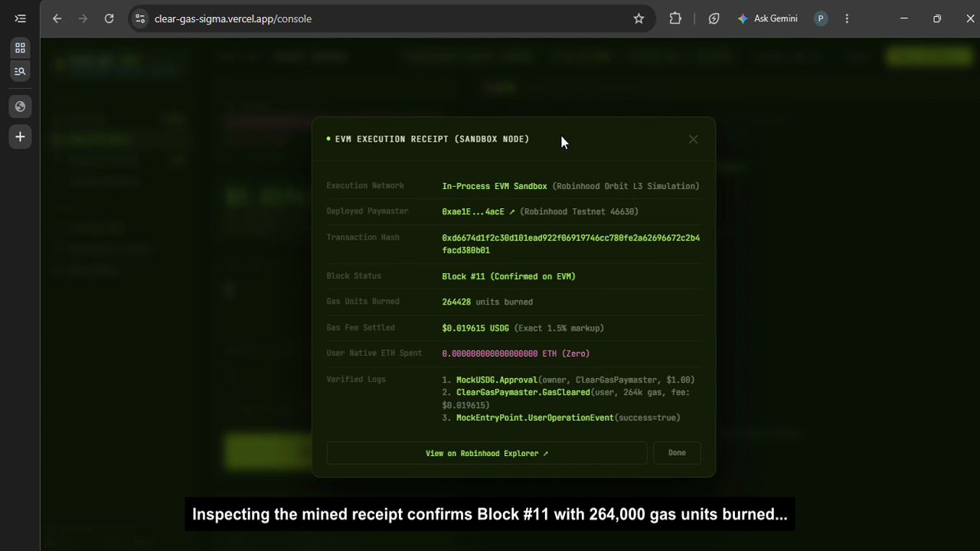Click the In-Process EVM Sandbox text
This screenshot has height=551, width=980.
tap(495, 186)
